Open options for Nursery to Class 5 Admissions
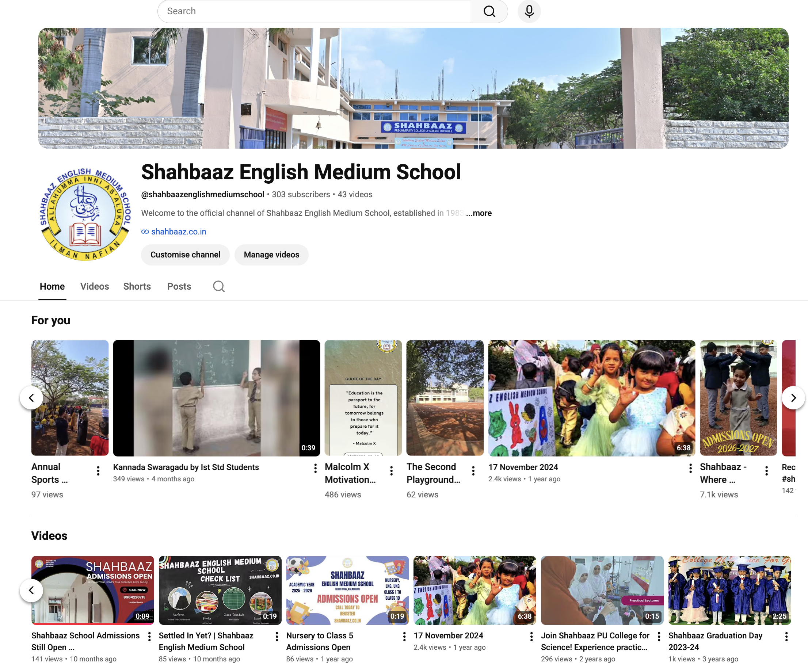 point(404,637)
